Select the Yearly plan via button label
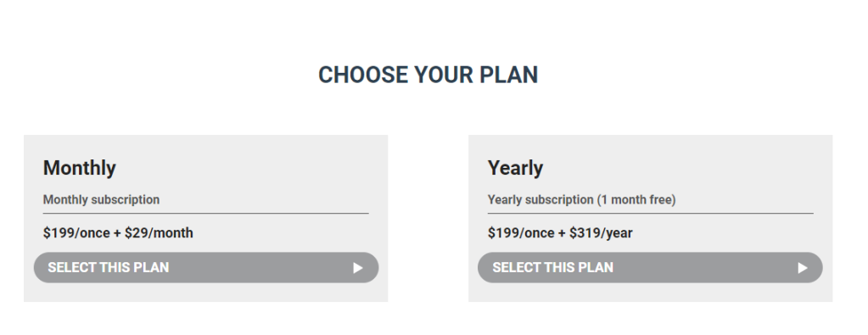The image size is (868, 335). [x=553, y=267]
